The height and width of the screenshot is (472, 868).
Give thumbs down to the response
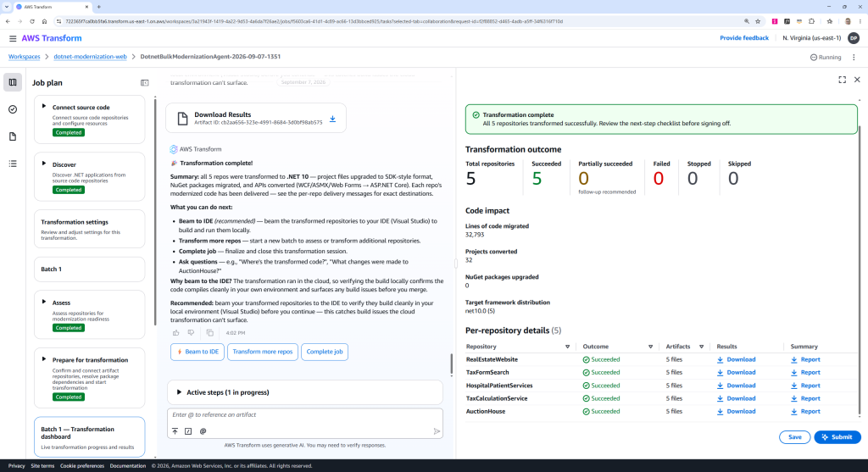tap(191, 333)
